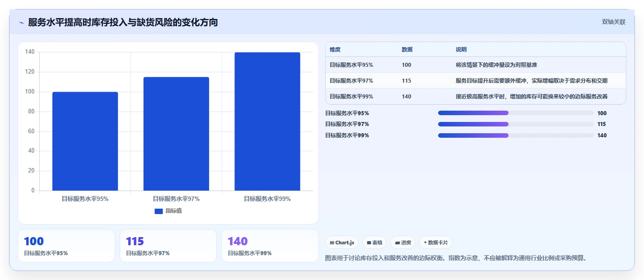The image size is (644, 280).
Task: Click table cell 目标服务水平99%
Action: click(351, 97)
